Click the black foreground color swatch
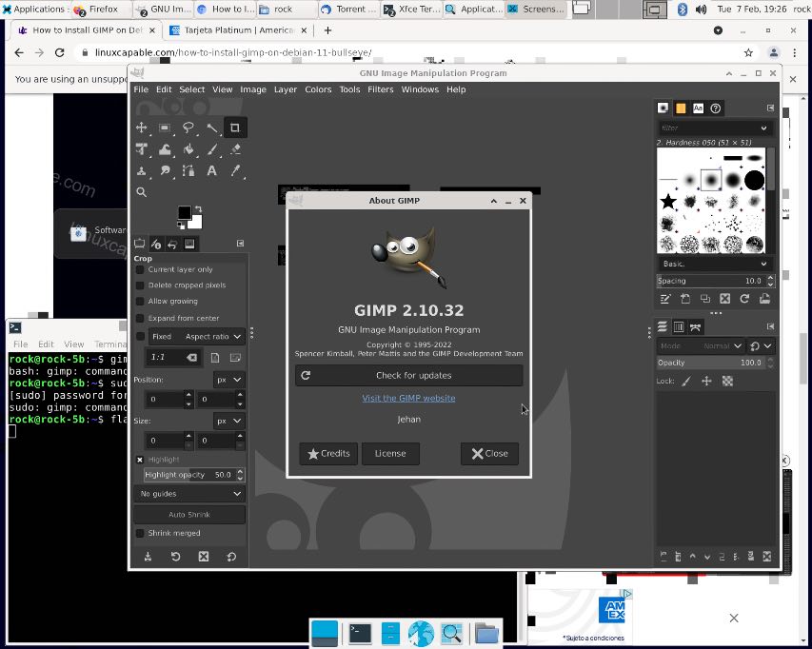Screen dimensions: 812x649 pos(184,213)
